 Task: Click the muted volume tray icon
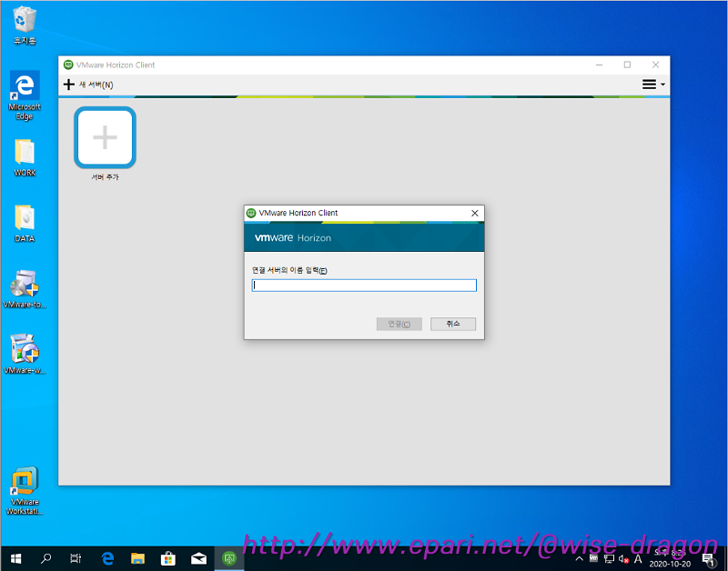point(623,559)
